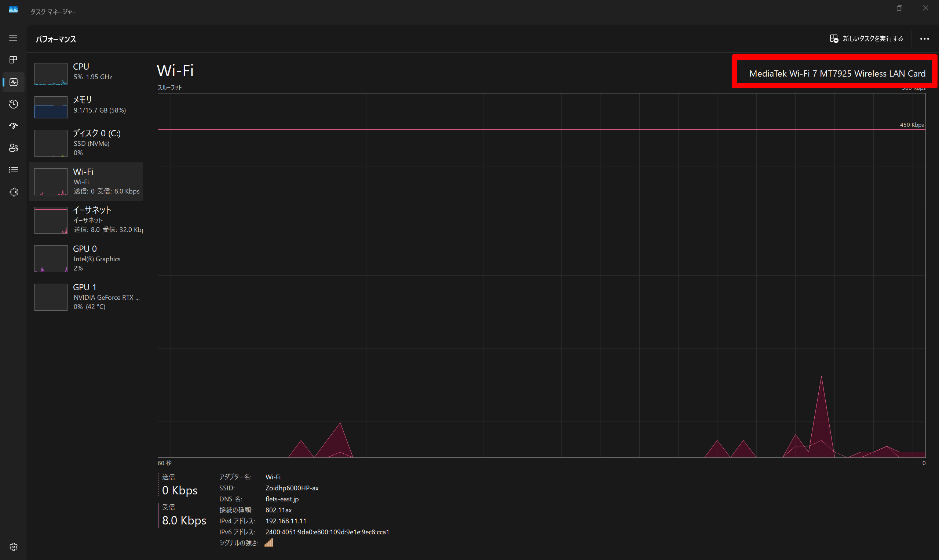The image size is (939, 560).
Task: Expand the three-dots more options menu
Action: [924, 39]
